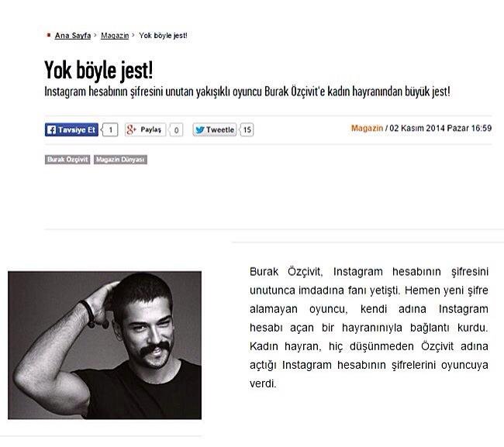Image resolution: width=504 pixels, height=447 pixels.
Task: Open the black-and-white actor photo
Action: point(105,346)
